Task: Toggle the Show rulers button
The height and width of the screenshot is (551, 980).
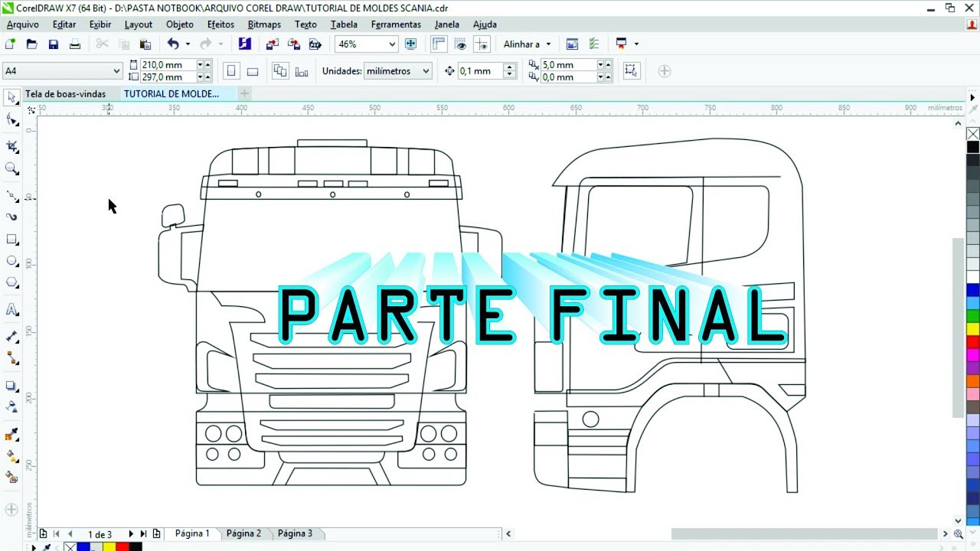Action: tap(439, 44)
